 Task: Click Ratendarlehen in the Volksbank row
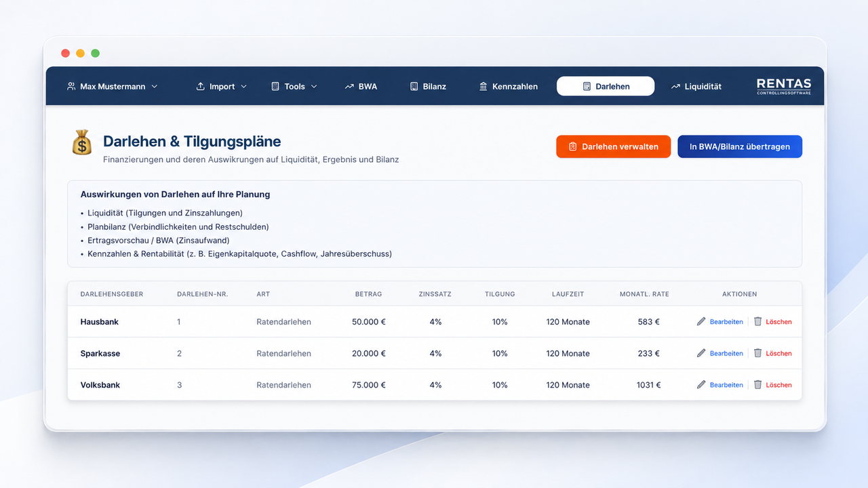pos(283,385)
